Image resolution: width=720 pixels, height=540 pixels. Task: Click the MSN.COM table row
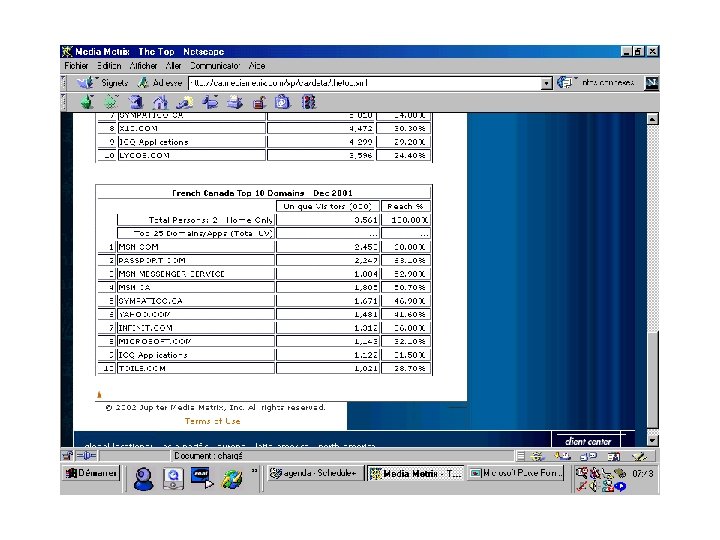click(x=264, y=247)
